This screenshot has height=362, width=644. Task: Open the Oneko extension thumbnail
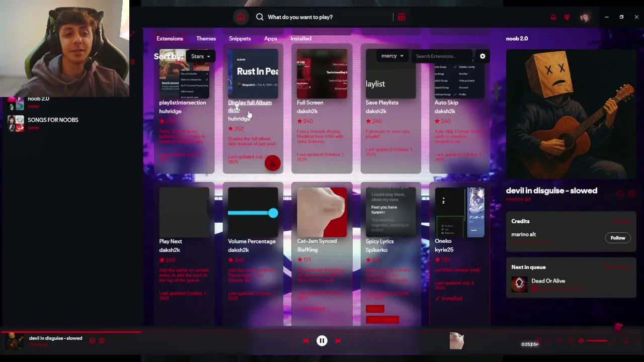click(x=460, y=212)
